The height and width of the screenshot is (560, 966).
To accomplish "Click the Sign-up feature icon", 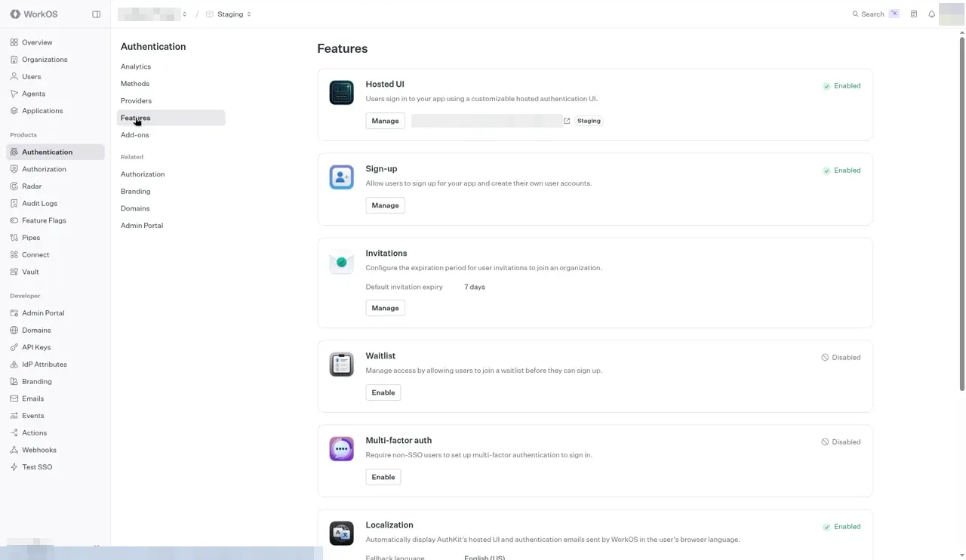I will 341,177.
